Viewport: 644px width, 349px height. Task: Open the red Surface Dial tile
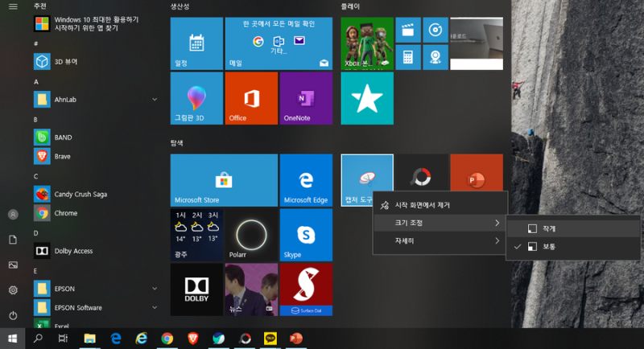click(x=306, y=289)
